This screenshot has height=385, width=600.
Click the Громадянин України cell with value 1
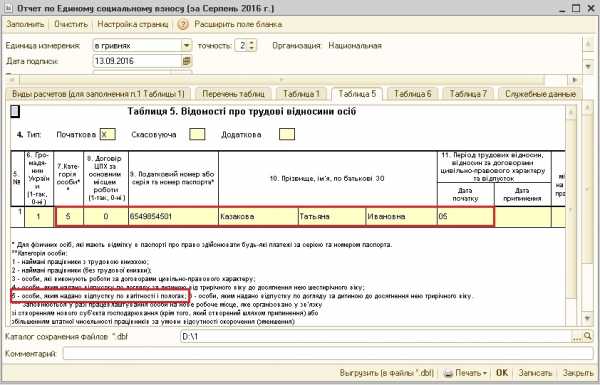coord(39,217)
